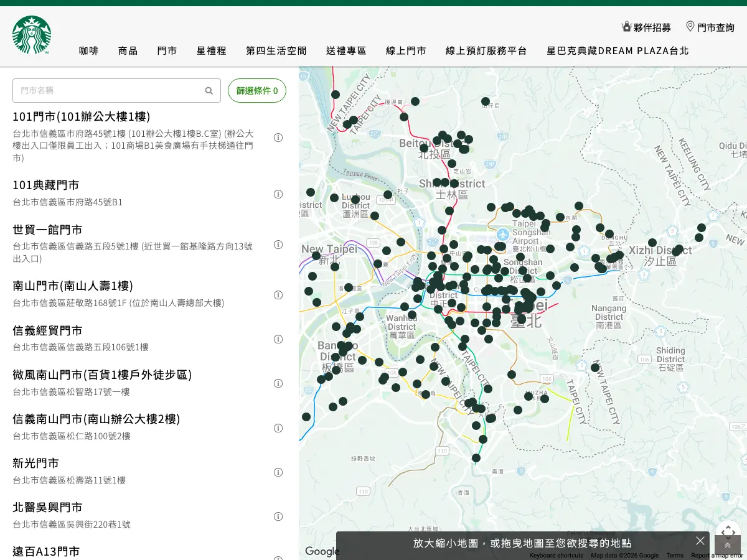Click the Google logo on the map
This screenshot has width=747, height=560.
pyautogui.click(x=322, y=551)
